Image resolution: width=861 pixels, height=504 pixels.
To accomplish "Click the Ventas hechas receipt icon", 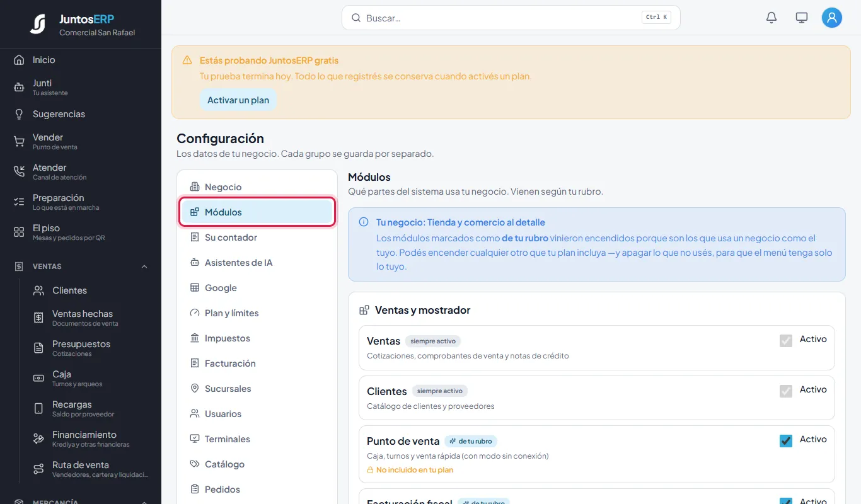I will 38,318.
